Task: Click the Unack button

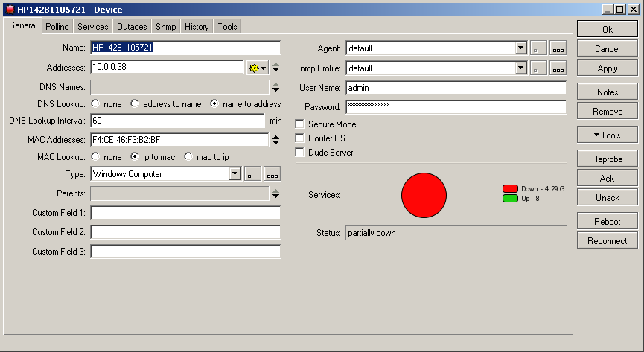Action: [607, 197]
